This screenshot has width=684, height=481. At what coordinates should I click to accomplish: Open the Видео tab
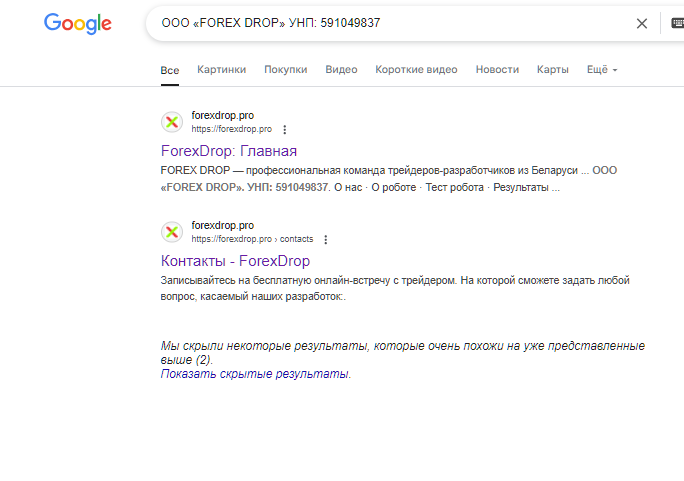341,70
